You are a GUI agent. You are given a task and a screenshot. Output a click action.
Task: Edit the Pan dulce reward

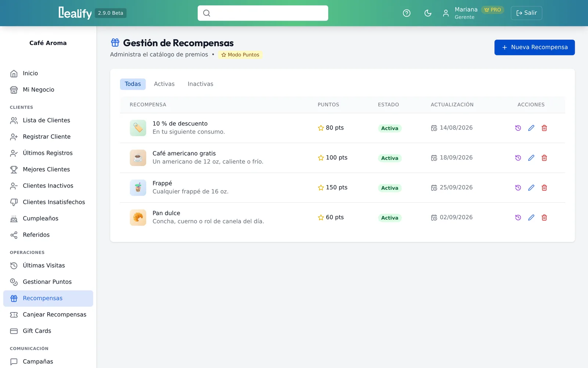pyautogui.click(x=531, y=217)
